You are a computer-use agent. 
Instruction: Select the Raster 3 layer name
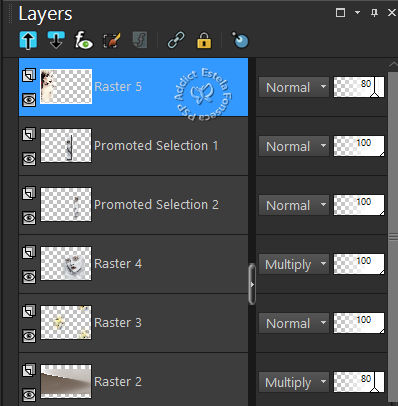click(118, 323)
